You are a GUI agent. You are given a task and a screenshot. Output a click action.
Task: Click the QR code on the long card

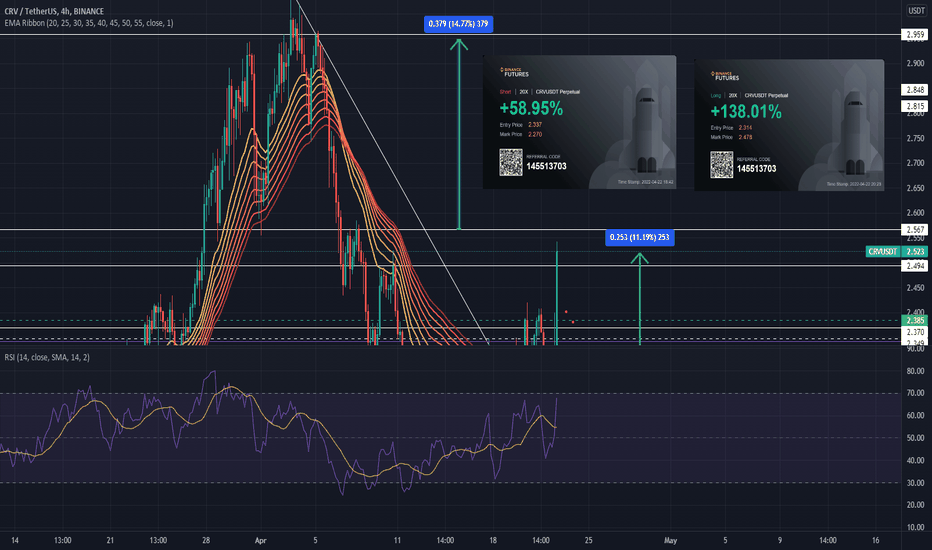pos(722,165)
